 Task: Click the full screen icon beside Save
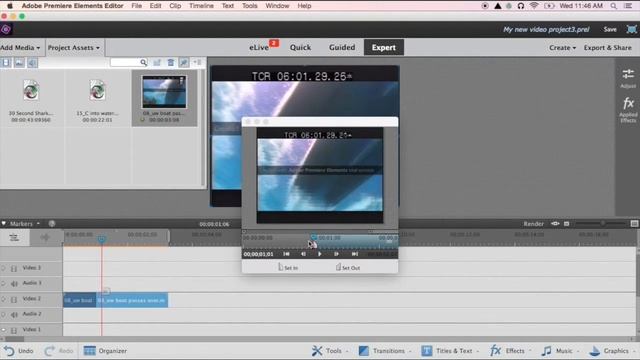click(631, 29)
